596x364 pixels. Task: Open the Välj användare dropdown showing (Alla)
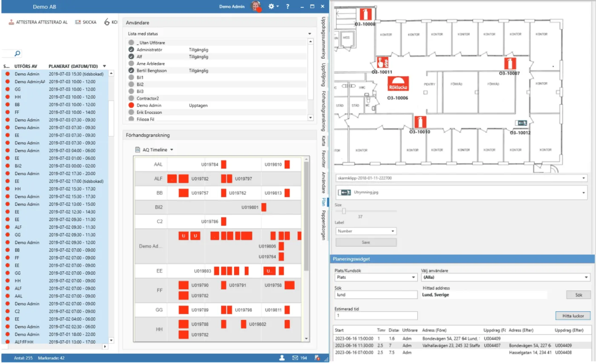(x=505, y=277)
